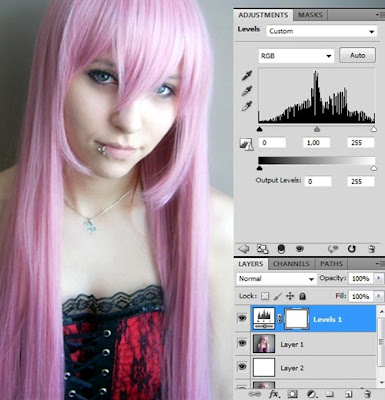The height and width of the screenshot is (400, 385).
Task: Click the new group folder icon
Action: (330, 394)
